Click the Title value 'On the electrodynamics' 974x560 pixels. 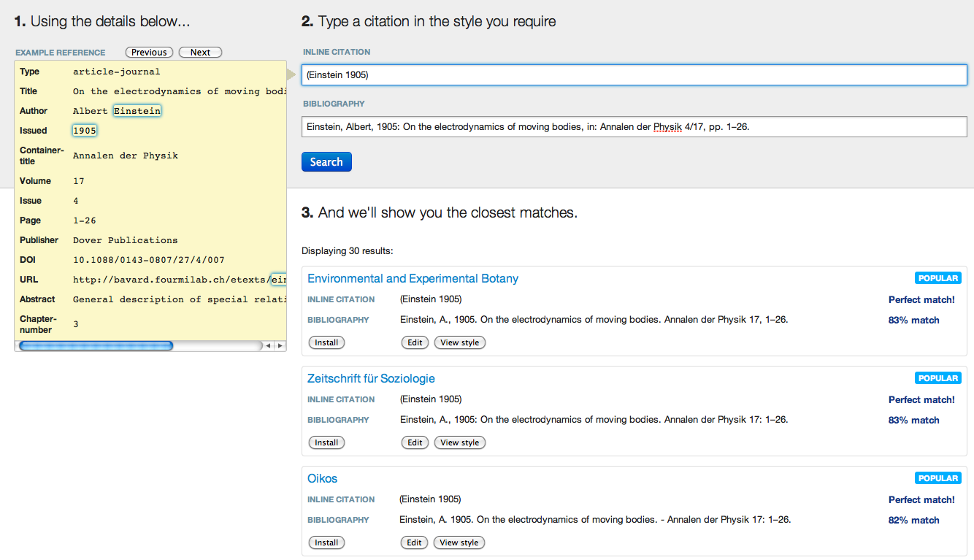click(180, 91)
